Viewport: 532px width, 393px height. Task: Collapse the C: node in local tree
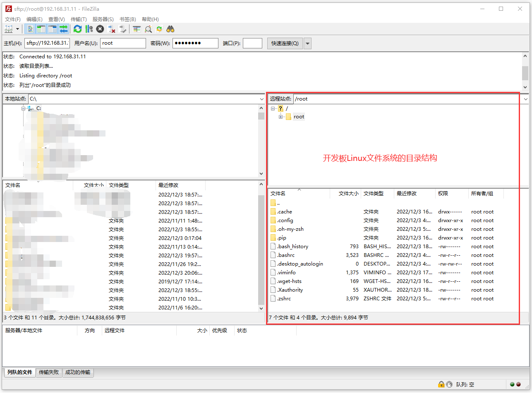pos(24,108)
